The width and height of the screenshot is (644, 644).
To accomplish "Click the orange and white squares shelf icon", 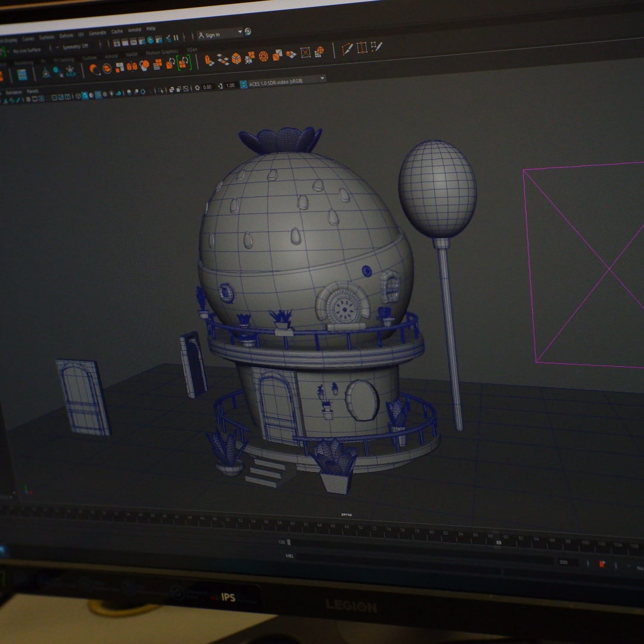I will pos(120,67).
